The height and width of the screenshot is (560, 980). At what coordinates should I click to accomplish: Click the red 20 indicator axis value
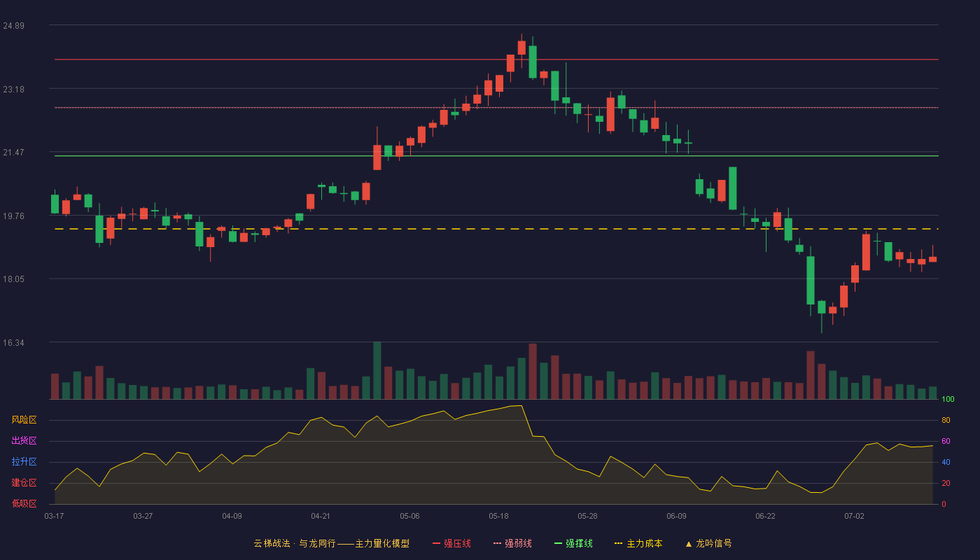tap(946, 484)
